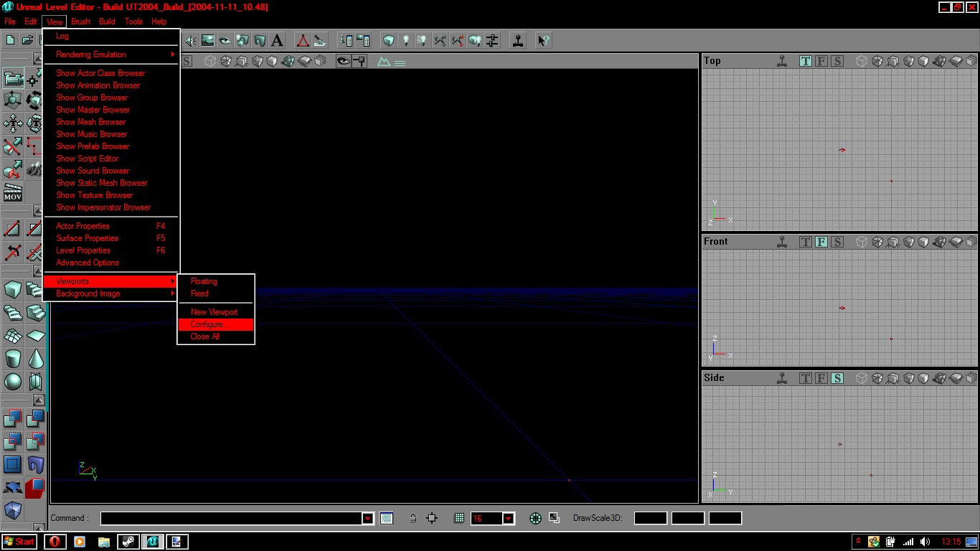
Task: Click the Command text input field
Action: [x=232, y=518]
